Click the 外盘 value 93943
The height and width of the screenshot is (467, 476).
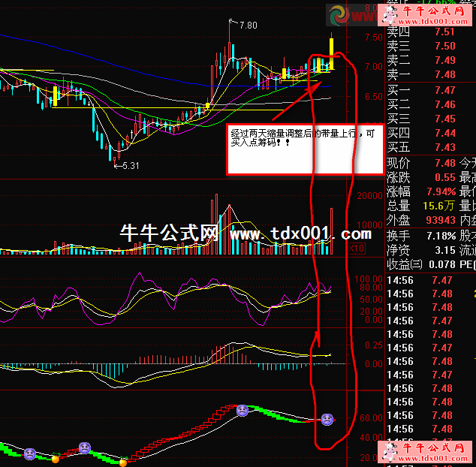pyautogui.click(x=441, y=221)
